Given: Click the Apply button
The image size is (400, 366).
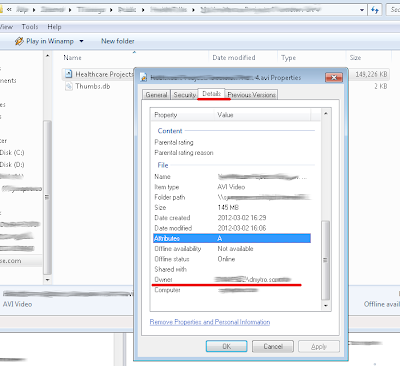Looking at the screenshot, I should pyautogui.click(x=319, y=346).
